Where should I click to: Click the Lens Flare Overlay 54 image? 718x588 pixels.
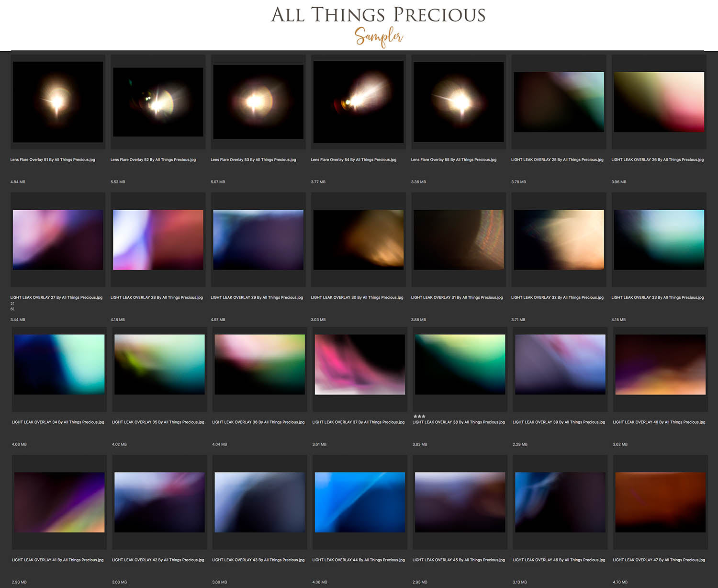pos(359,102)
